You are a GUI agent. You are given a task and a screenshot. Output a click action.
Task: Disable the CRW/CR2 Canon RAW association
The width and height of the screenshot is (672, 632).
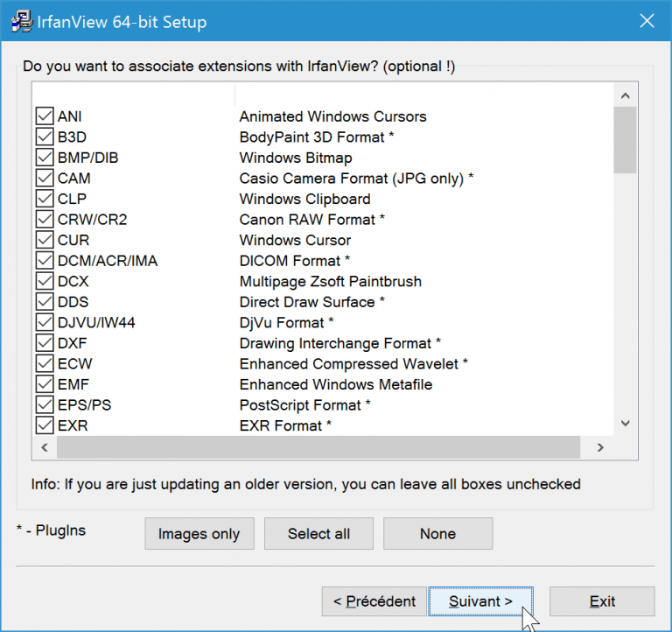coord(45,220)
